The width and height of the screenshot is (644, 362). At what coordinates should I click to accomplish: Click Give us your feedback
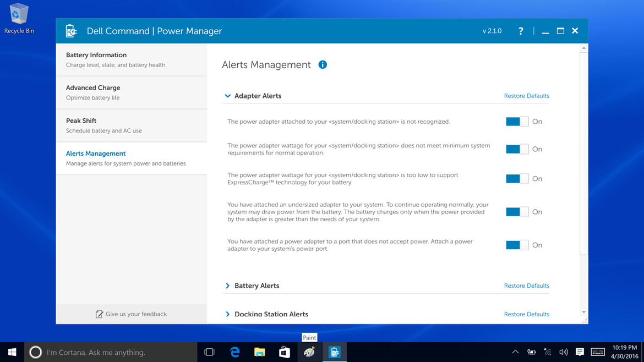point(131,314)
